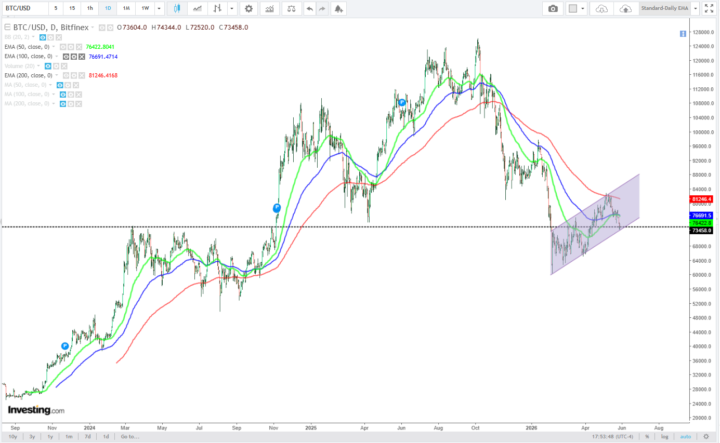Open settings for EMA (100, close, 0)

pos(74,56)
